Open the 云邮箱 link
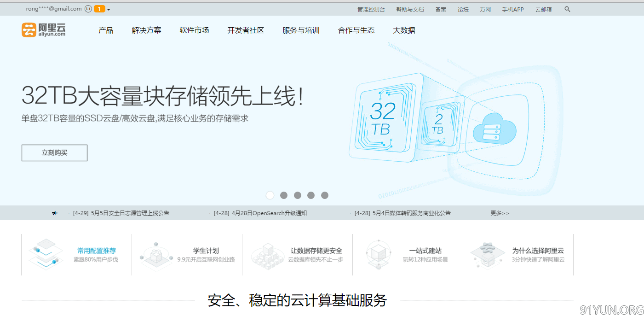 (543, 9)
